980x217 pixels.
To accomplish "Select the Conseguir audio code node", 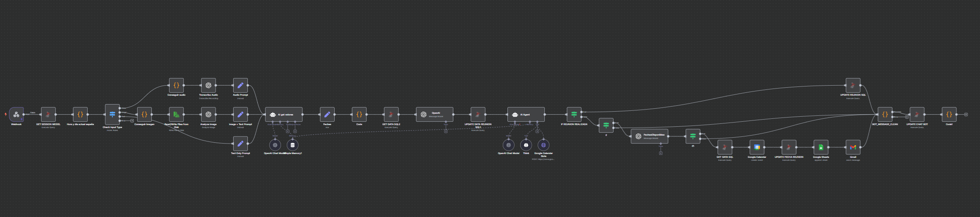I will (176, 85).
